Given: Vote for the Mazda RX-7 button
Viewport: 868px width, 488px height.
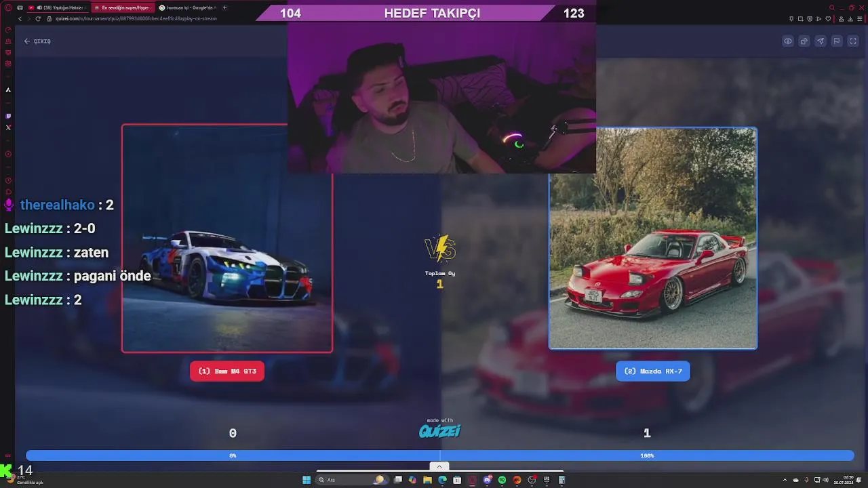Looking at the screenshot, I should (653, 371).
